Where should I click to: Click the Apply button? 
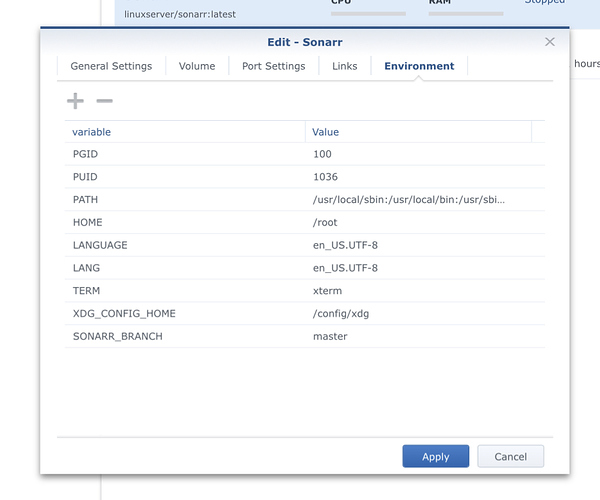[436, 456]
